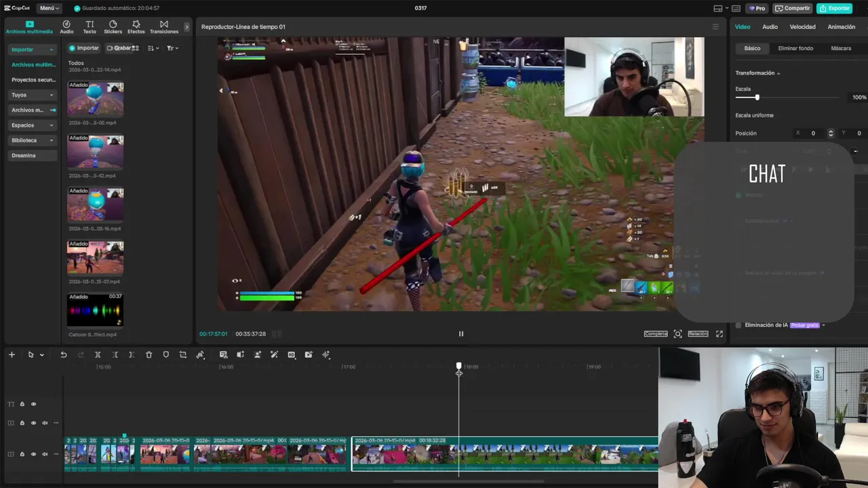The image size is (868, 488).
Task: Enter fullscreen preview mode
Action: 719,333
